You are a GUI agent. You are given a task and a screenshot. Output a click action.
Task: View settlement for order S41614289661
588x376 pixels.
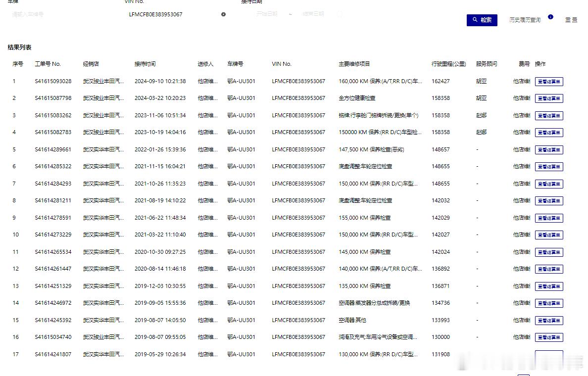point(549,149)
